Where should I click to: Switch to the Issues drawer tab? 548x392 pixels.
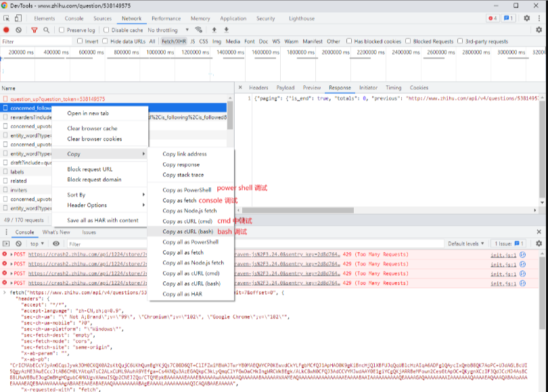[x=89, y=232]
